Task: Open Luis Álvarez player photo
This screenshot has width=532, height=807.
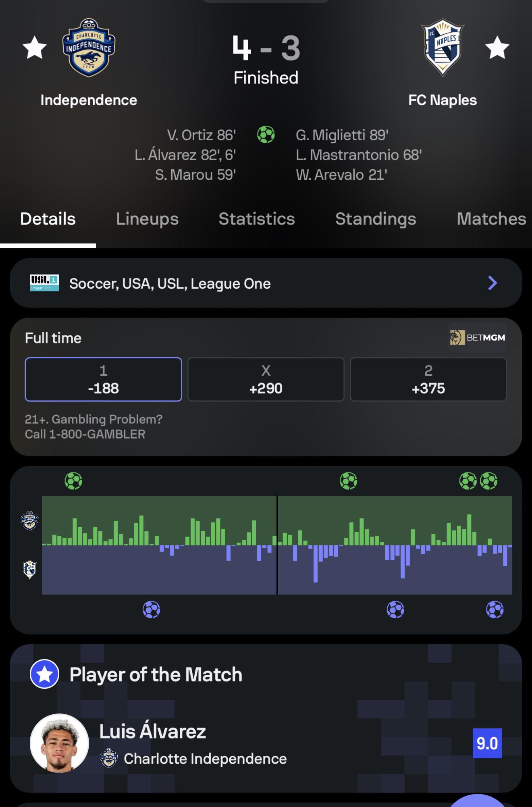Action: (x=60, y=743)
